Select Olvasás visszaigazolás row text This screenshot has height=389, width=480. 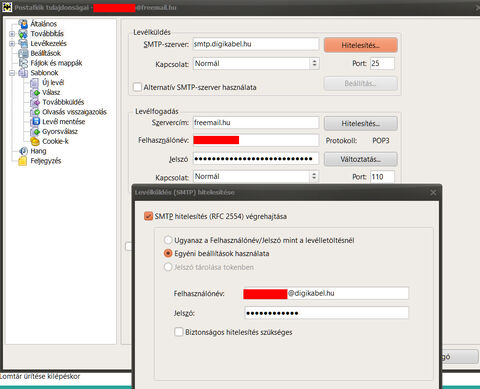click(x=74, y=112)
